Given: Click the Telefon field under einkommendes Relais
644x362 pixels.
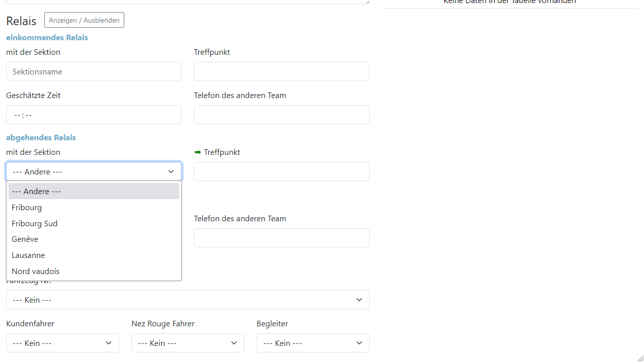Looking at the screenshot, I should point(281,115).
